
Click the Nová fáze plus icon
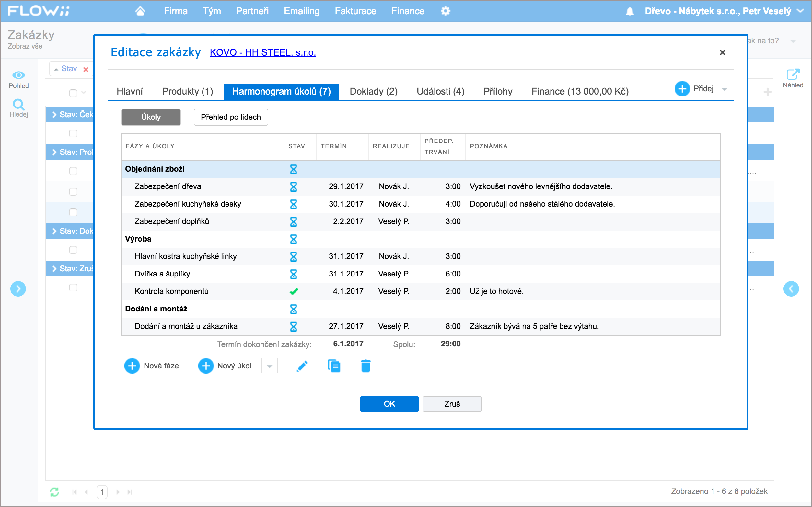click(x=132, y=366)
